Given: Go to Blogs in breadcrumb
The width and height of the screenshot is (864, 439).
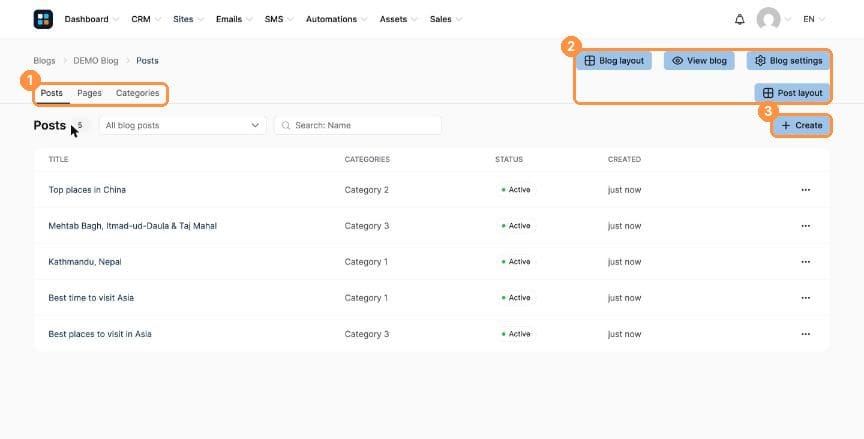Looking at the screenshot, I should coord(44,61).
